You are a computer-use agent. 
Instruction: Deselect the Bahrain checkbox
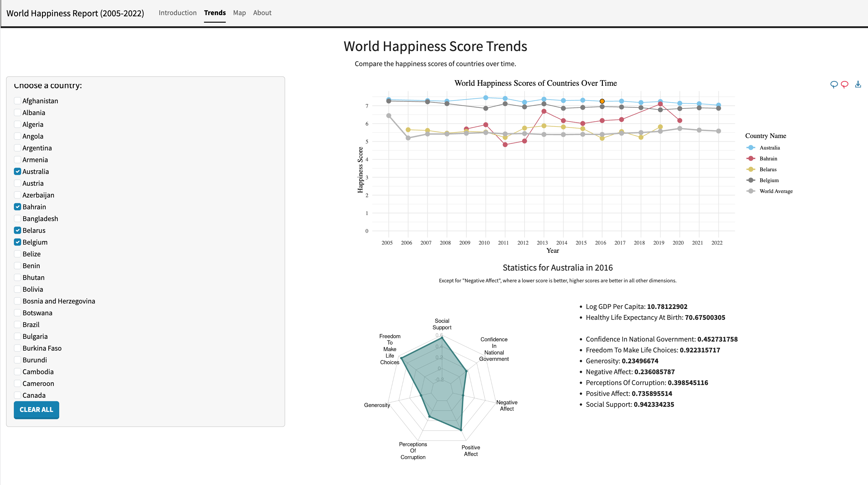coord(18,207)
